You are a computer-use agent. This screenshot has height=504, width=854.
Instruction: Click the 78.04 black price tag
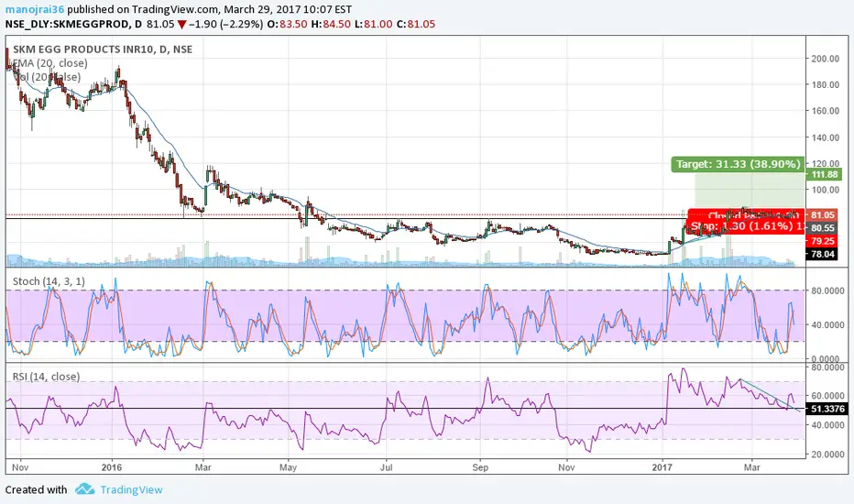823,254
